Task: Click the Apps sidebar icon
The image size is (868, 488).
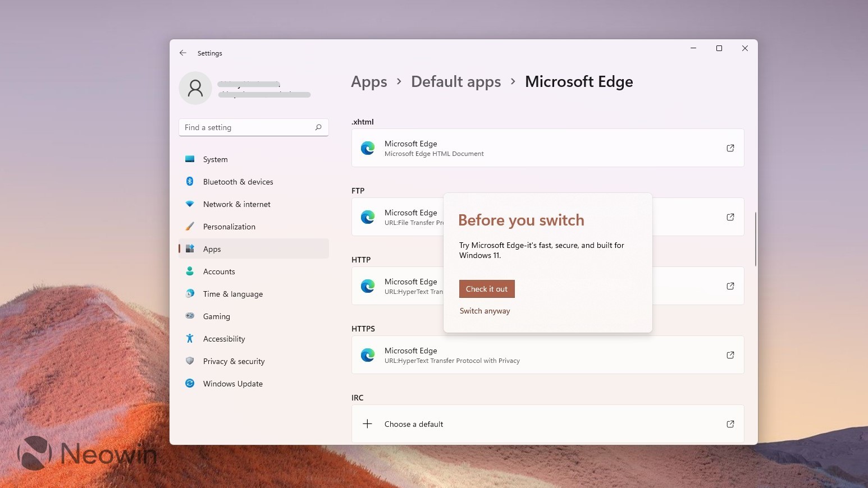Action: [190, 249]
